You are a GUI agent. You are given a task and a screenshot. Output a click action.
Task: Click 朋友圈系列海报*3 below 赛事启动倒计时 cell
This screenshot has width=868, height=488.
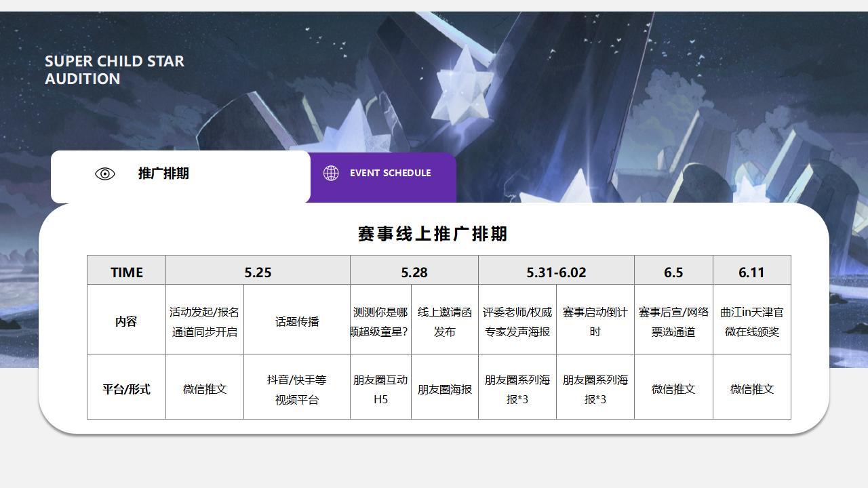(x=595, y=387)
